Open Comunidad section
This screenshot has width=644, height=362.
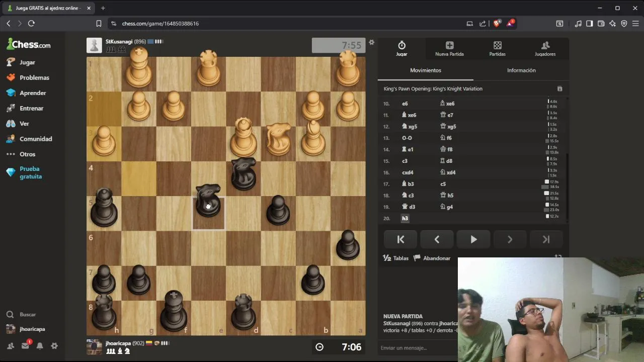coord(29,139)
